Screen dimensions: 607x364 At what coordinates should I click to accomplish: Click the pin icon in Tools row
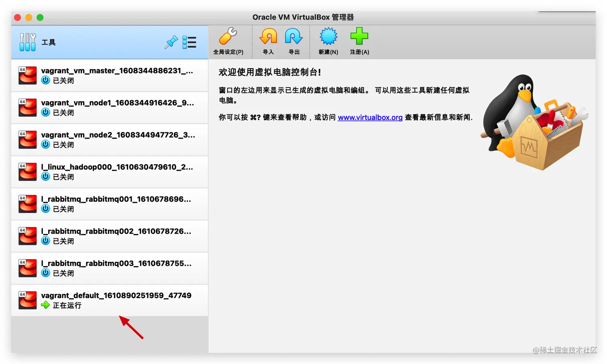[x=171, y=42]
